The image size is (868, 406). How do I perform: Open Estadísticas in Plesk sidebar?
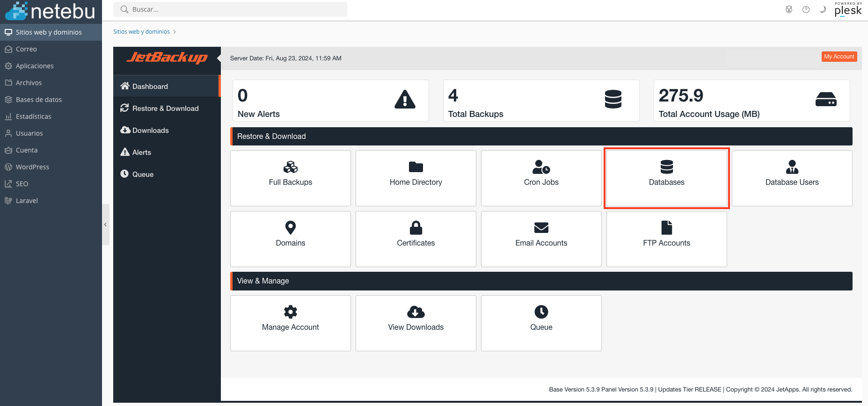[51, 116]
